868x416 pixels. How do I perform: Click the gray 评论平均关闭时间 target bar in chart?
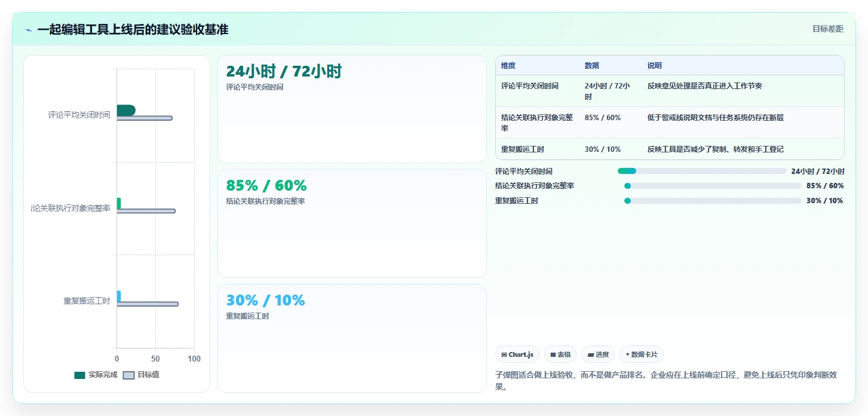click(145, 118)
